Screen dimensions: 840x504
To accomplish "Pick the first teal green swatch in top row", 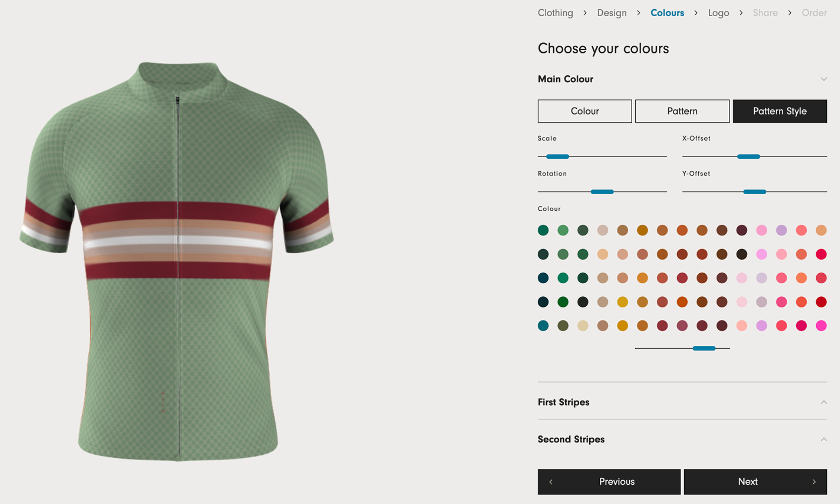I will (543, 230).
